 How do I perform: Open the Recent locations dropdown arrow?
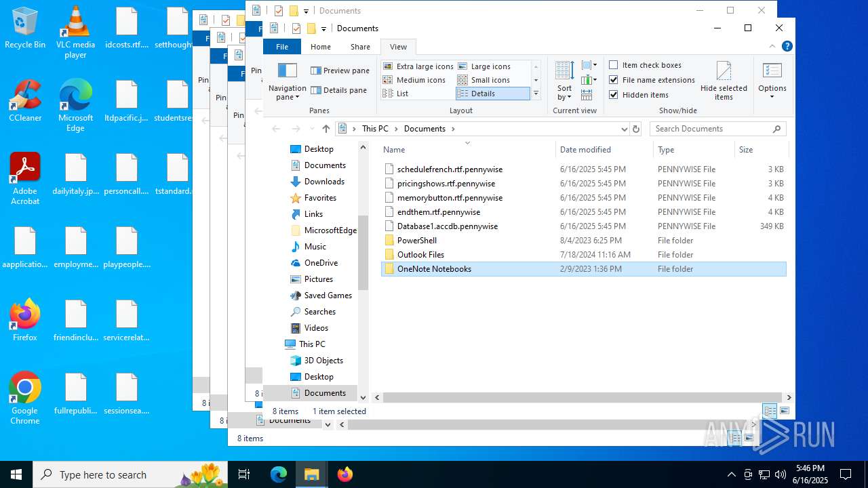point(313,129)
